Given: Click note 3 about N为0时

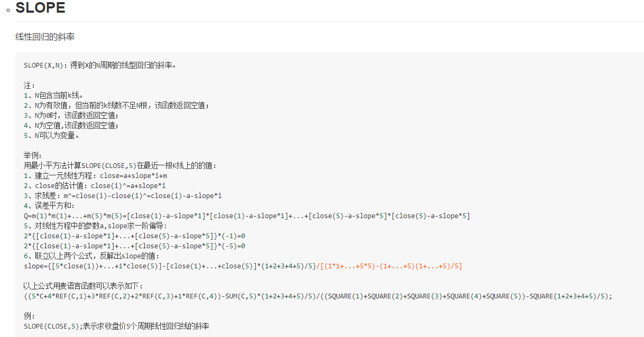Looking at the screenshot, I should pyautogui.click(x=71, y=116).
